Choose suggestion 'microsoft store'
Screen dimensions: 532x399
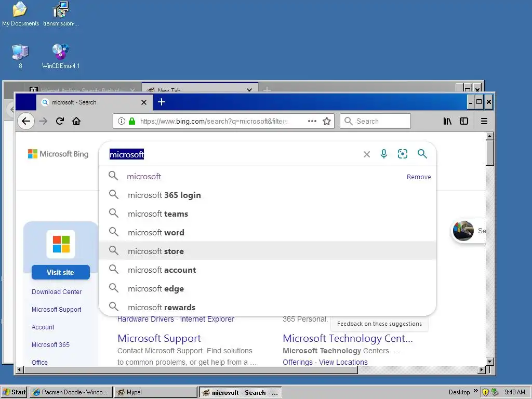point(268,251)
